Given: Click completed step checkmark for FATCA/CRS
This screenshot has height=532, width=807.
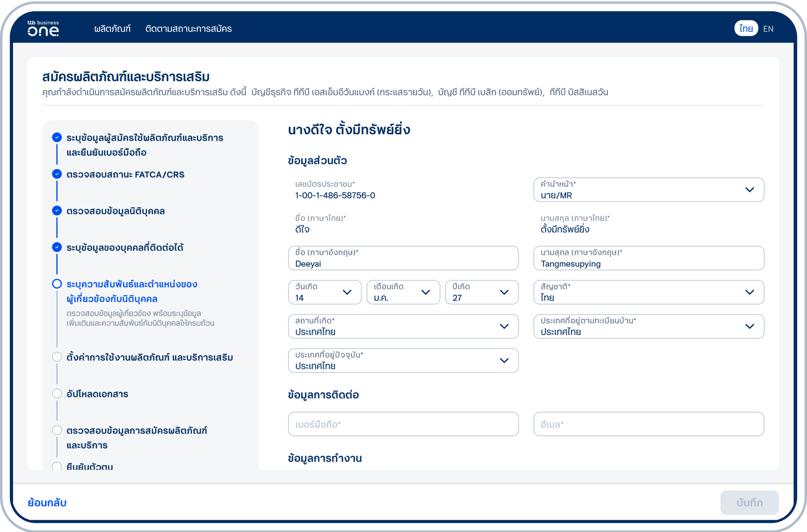Looking at the screenshot, I should click(x=57, y=174).
